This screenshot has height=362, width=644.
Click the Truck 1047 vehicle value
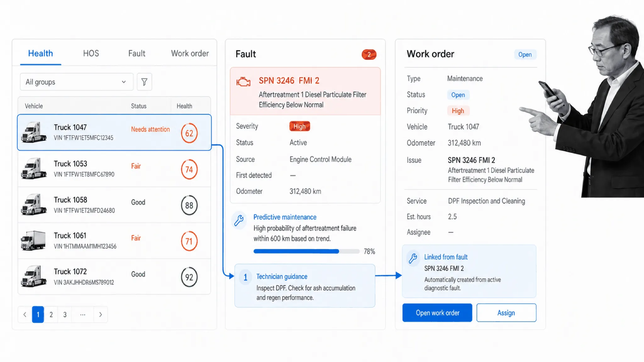(464, 127)
